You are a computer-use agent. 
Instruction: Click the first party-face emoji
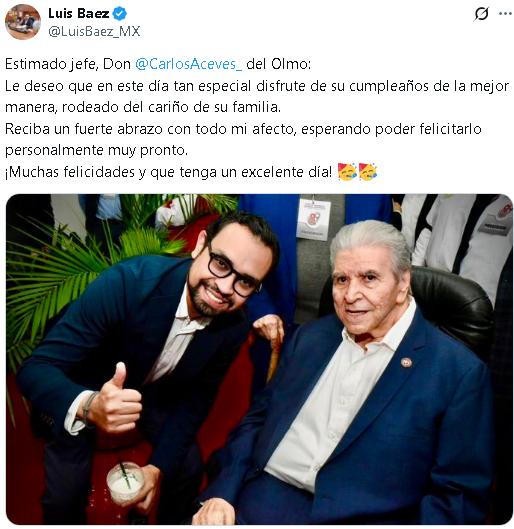click(x=347, y=172)
